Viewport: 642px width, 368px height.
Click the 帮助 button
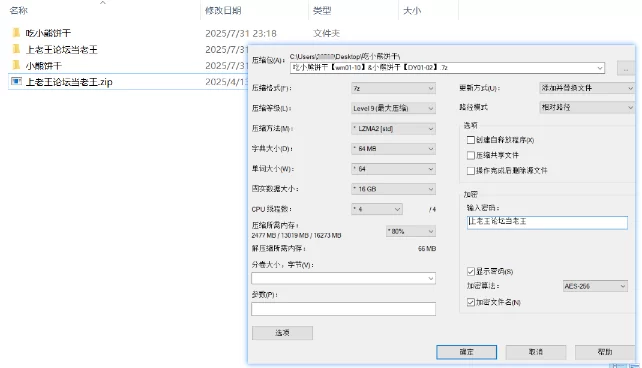point(605,352)
